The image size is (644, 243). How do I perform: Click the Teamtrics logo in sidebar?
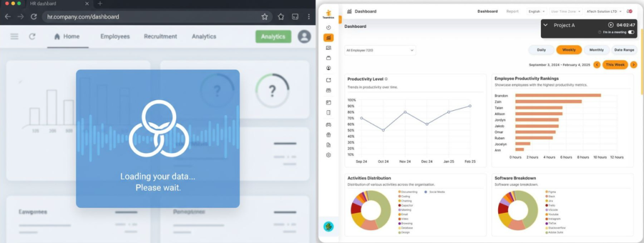pos(328,14)
